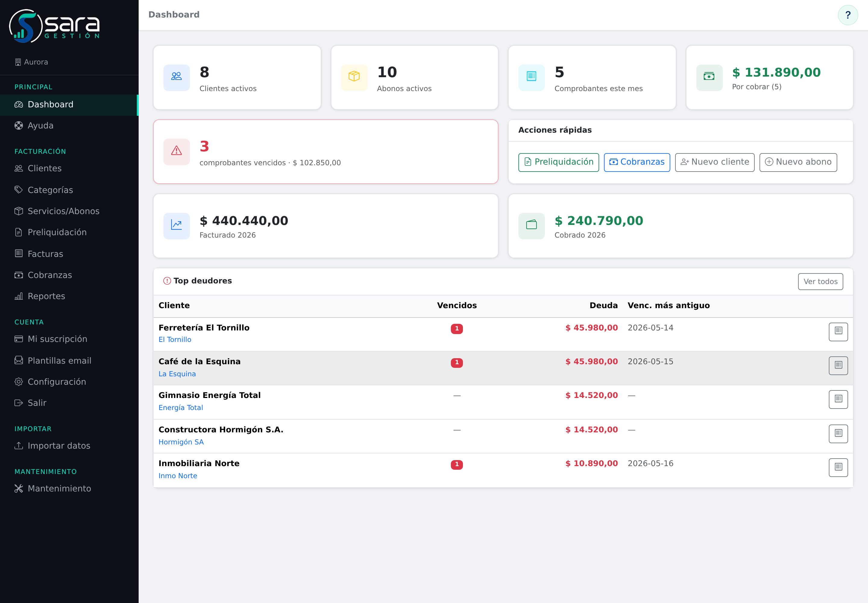Click the overdue badge for Inmobiliaria Norte
The height and width of the screenshot is (603, 868).
pos(457,464)
